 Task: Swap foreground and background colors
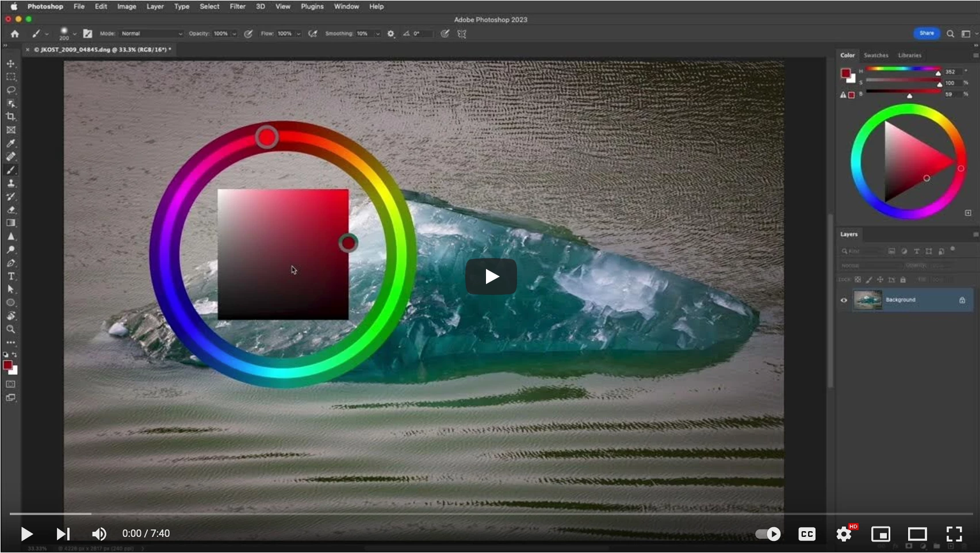point(15,355)
